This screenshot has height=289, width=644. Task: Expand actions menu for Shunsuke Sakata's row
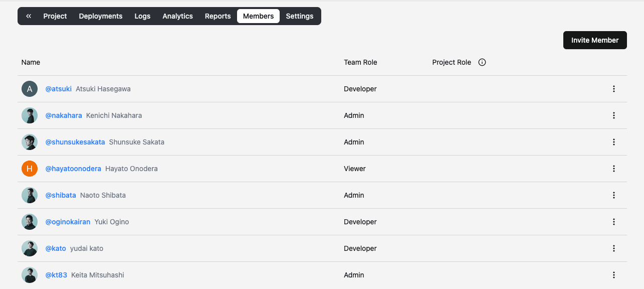point(613,142)
